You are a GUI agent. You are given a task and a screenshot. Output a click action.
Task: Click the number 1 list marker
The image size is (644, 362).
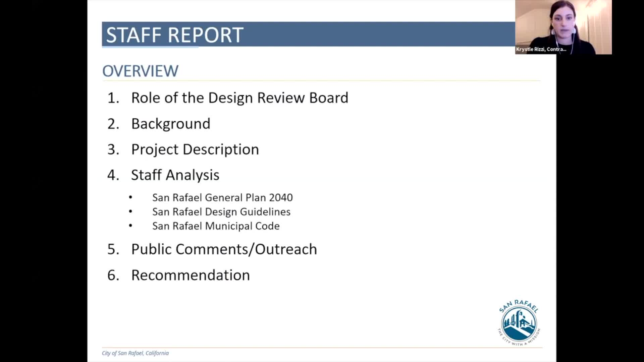(113, 98)
